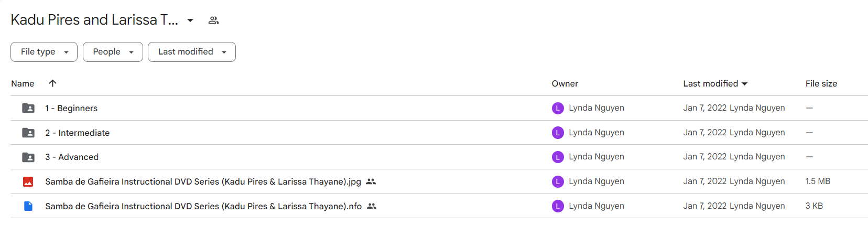Open the Last modified column header menu
This screenshot has height=247, width=868.
pos(715,83)
